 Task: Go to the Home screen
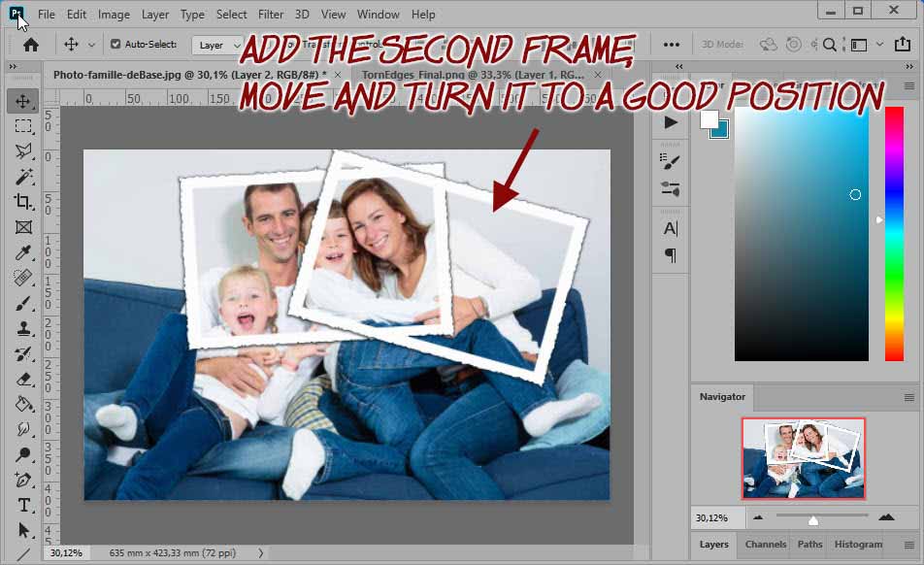[x=31, y=45]
